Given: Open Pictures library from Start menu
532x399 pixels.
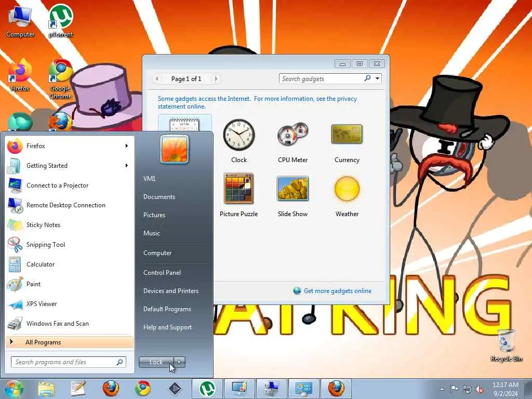Looking at the screenshot, I should pyautogui.click(x=154, y=215).
